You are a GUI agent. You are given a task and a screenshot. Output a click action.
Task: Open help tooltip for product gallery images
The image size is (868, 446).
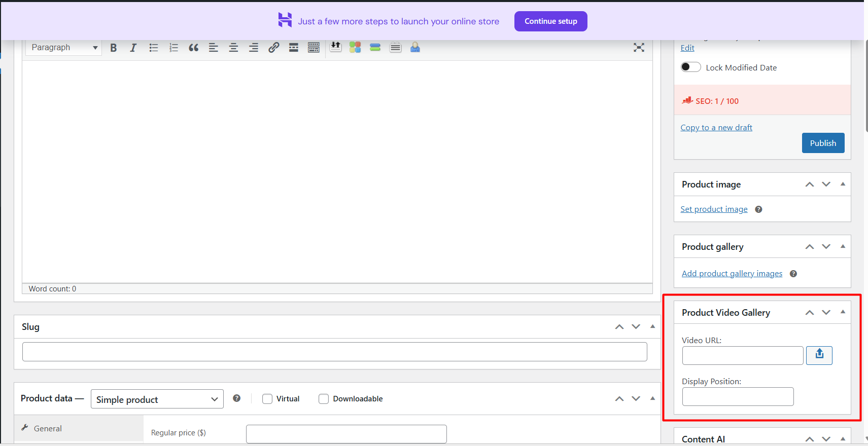(793, 274)
